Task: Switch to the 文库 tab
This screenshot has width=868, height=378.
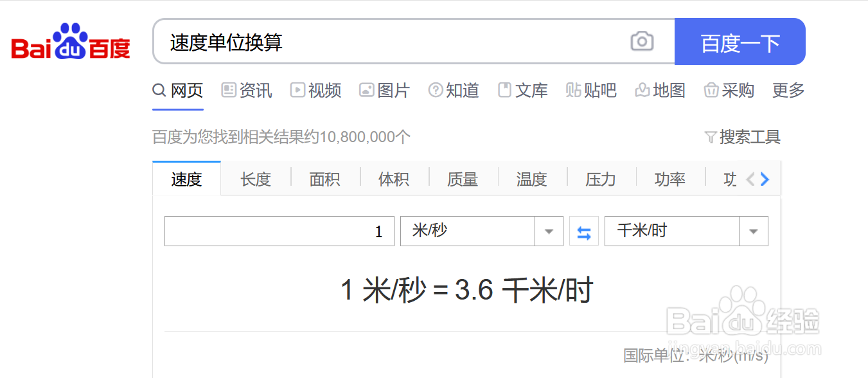Action: [523, 91]
